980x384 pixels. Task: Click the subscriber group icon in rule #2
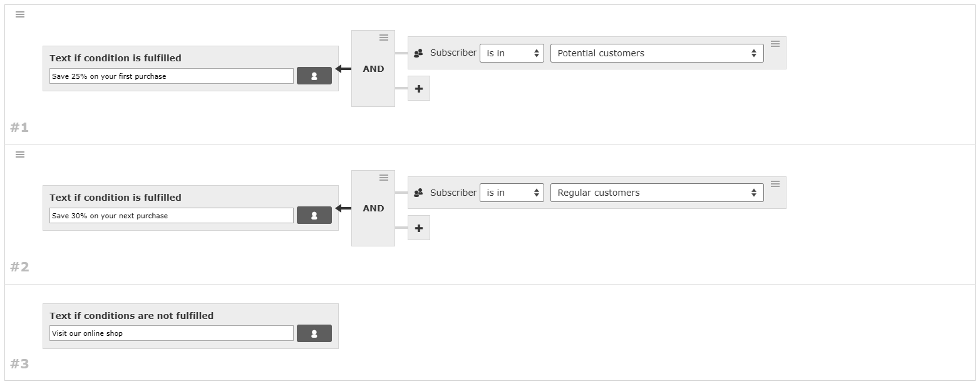(x=418, y=193)
